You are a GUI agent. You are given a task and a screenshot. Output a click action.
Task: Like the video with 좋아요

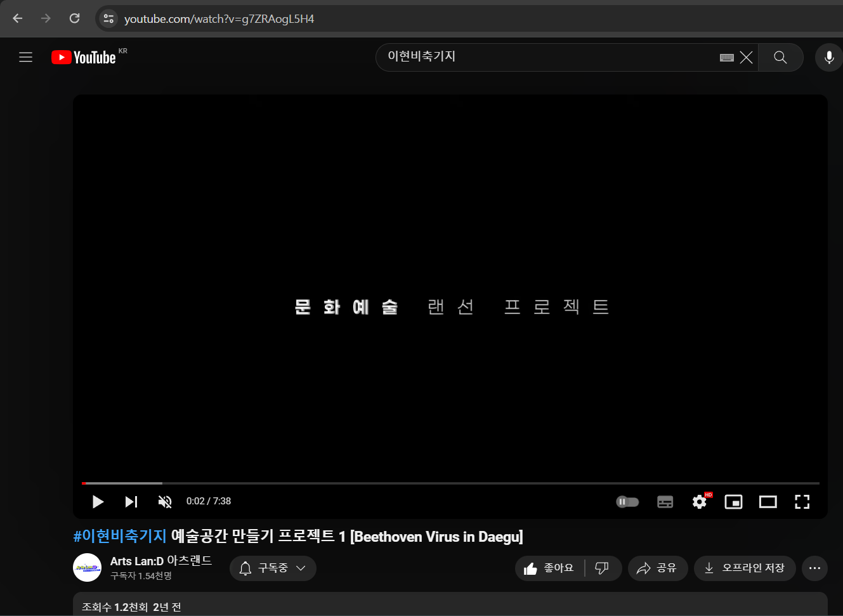(549, 568)
